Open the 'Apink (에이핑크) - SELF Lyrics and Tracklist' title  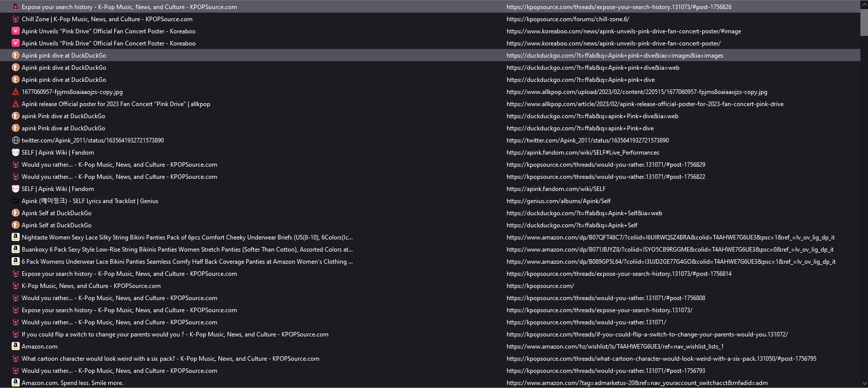(x=90, y=201)
